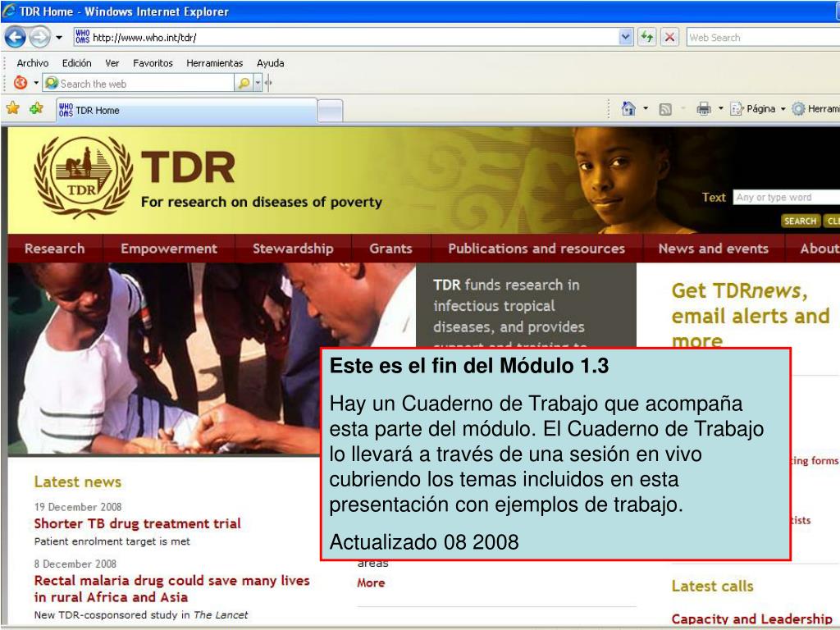Click the TDR laurel wreath logo
This screenshot has width=840, height=630.
click(x=83, y=177)
